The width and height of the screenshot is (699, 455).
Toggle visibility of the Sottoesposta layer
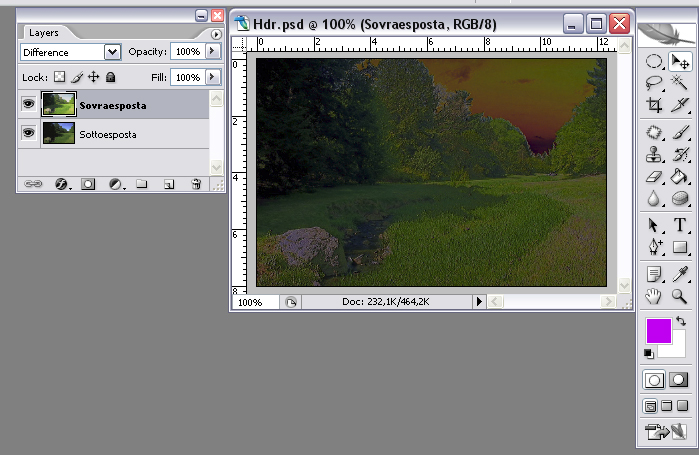click(28, 133)
